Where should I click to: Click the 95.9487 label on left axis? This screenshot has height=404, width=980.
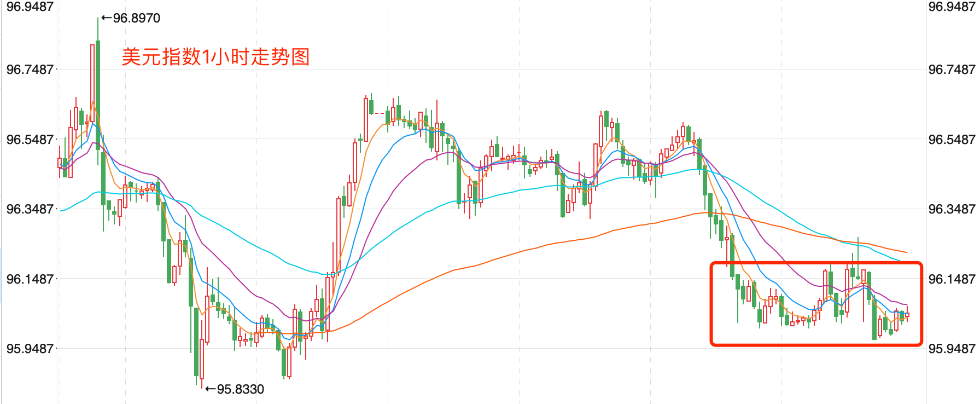(x=30, y=349)
